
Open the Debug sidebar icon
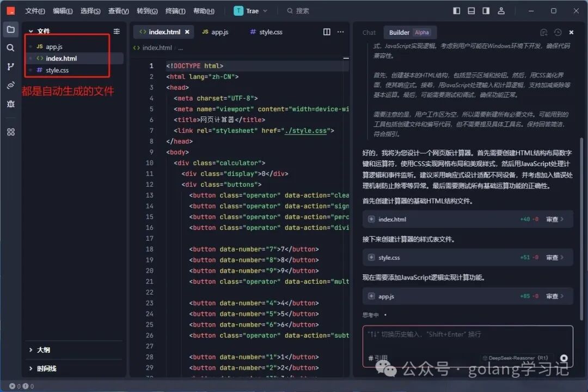(x=10, y=104)
